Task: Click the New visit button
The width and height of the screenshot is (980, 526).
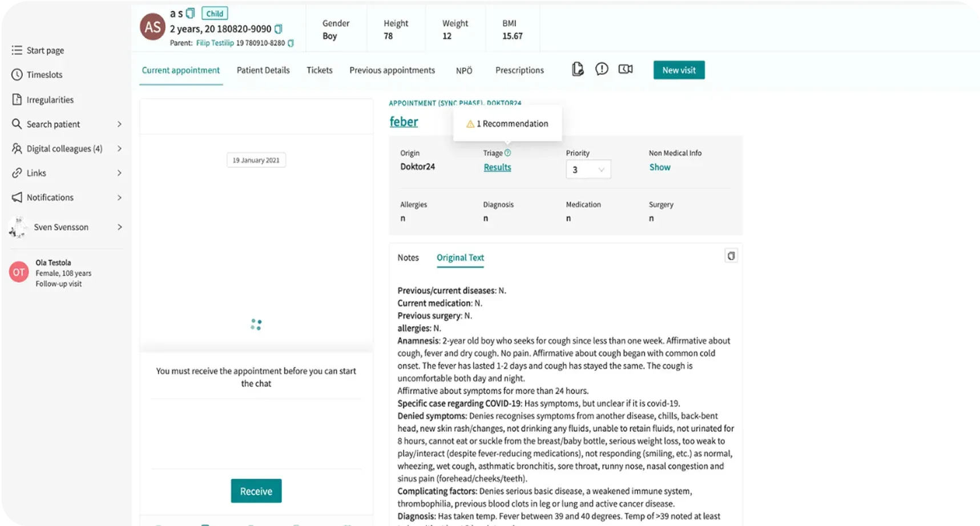Action: pyautogui.click(x=679, y=70)
